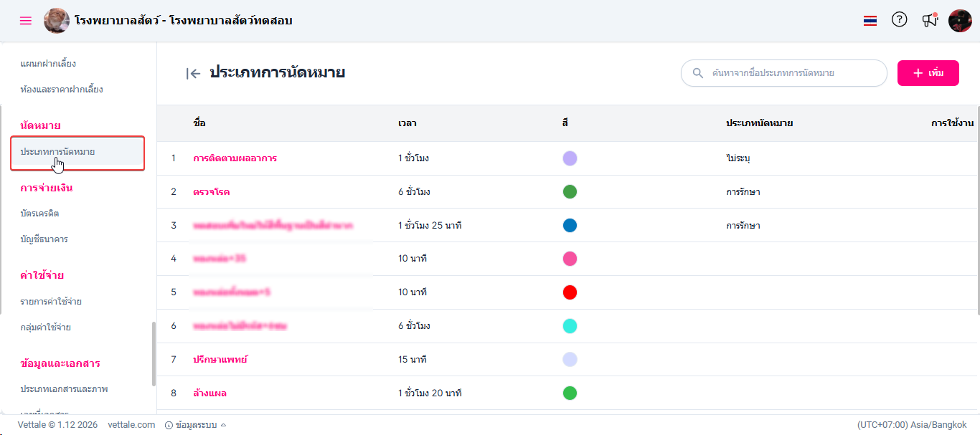Screen dimensions: 980x435
Task: Click pink color dot in row 4
Action: tap(570, 259)
